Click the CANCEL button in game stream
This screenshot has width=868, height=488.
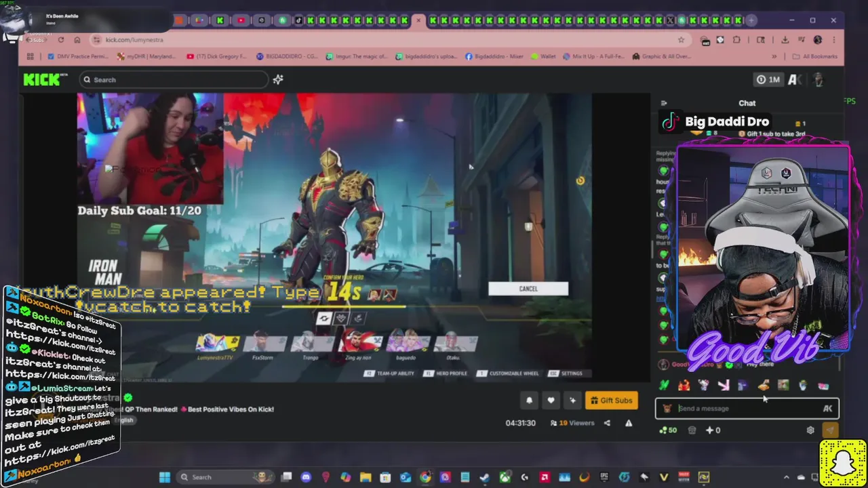click(x=528, y=289)
